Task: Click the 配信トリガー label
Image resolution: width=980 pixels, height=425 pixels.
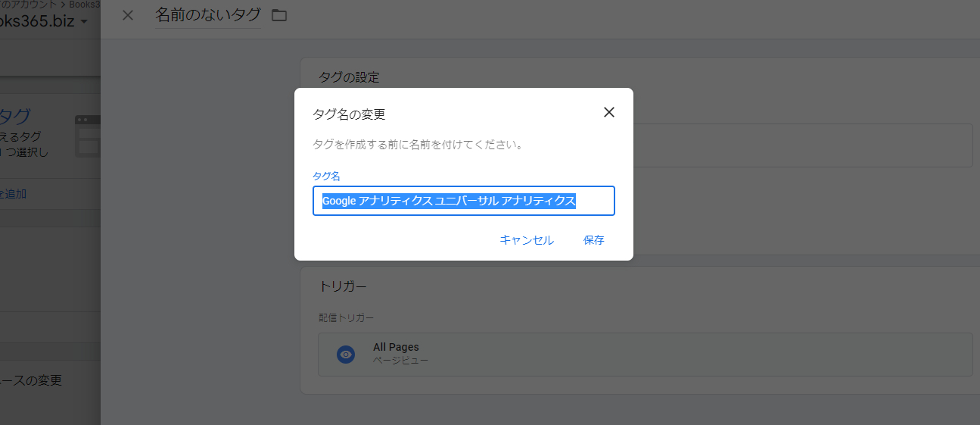Action: click(346, 318)
